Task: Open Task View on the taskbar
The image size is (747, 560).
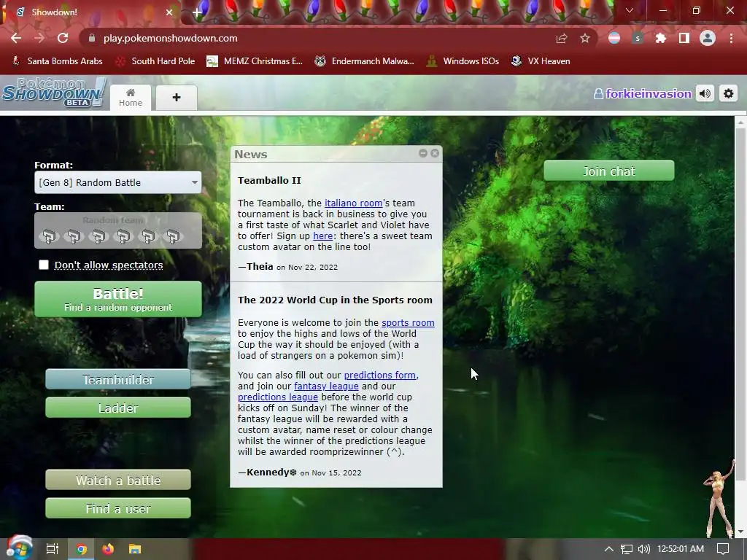Action: pyautogui.click(x=53, y=549)
